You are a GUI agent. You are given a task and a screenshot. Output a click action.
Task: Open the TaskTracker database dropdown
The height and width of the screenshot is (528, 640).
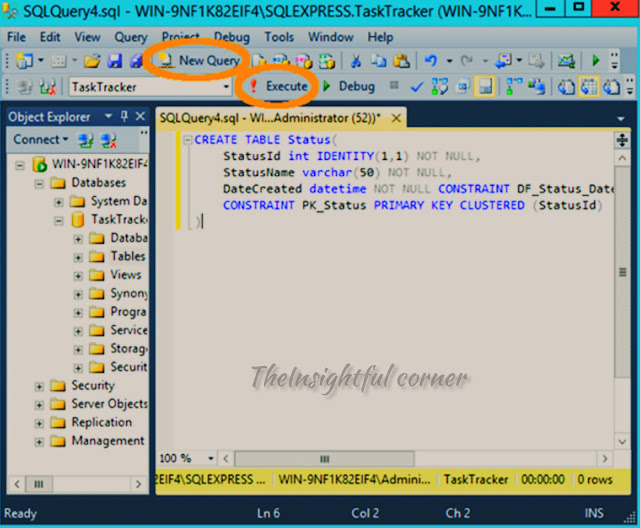(226, 87)
